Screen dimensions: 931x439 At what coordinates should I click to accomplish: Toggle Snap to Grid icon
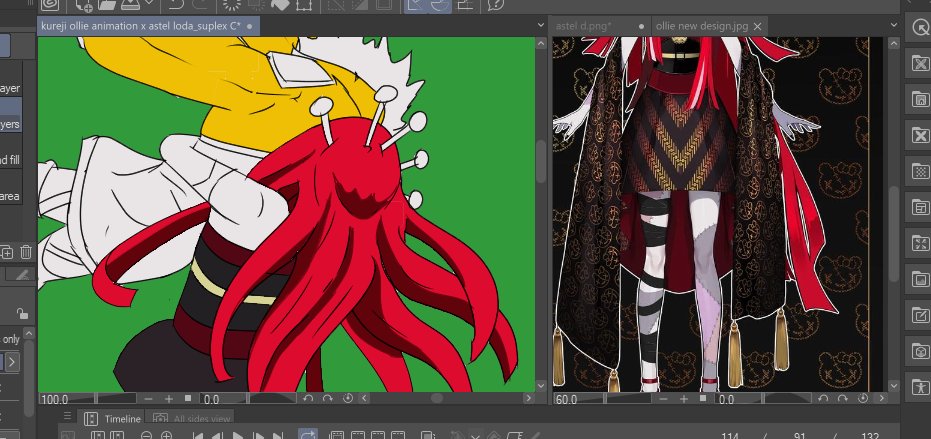[x=466, y=5]
